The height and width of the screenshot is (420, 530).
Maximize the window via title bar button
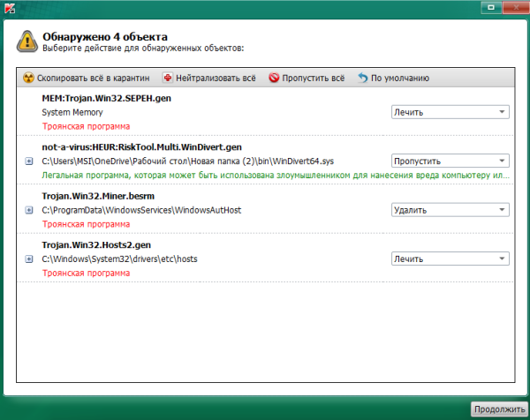[491, 7]
